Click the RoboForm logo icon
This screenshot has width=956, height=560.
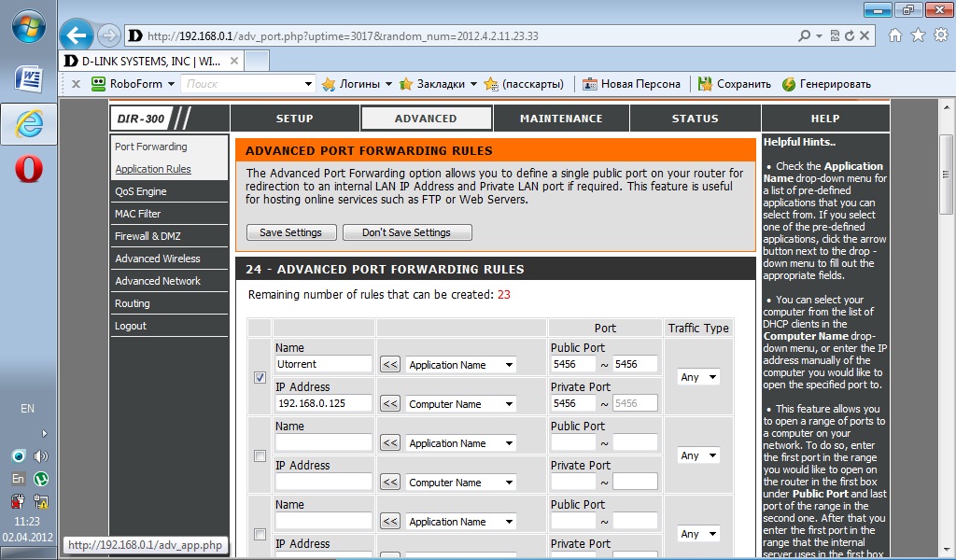[x=98, y=83]
